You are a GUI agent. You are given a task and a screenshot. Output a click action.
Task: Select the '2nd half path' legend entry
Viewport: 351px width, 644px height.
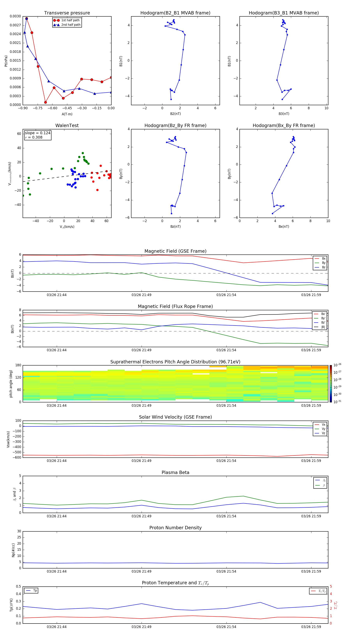pos(67,25)
